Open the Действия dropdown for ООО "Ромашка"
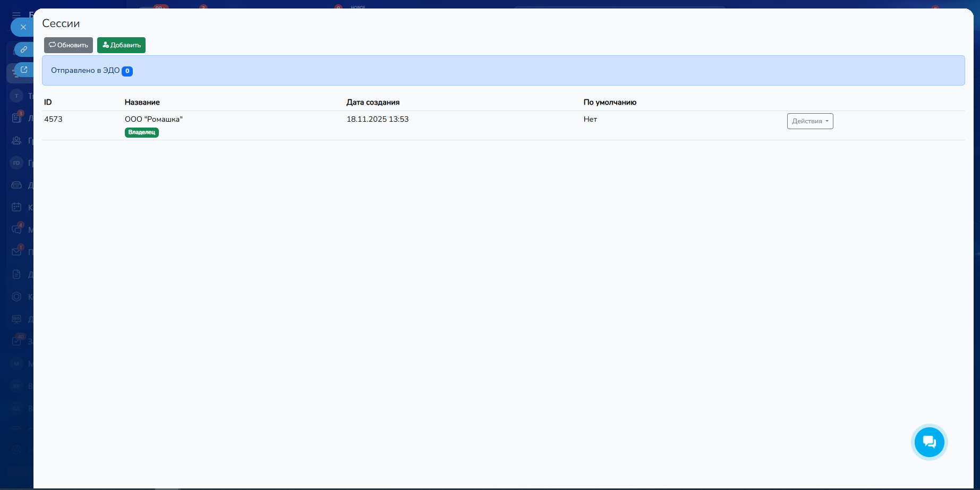 [x=810, y=121]
